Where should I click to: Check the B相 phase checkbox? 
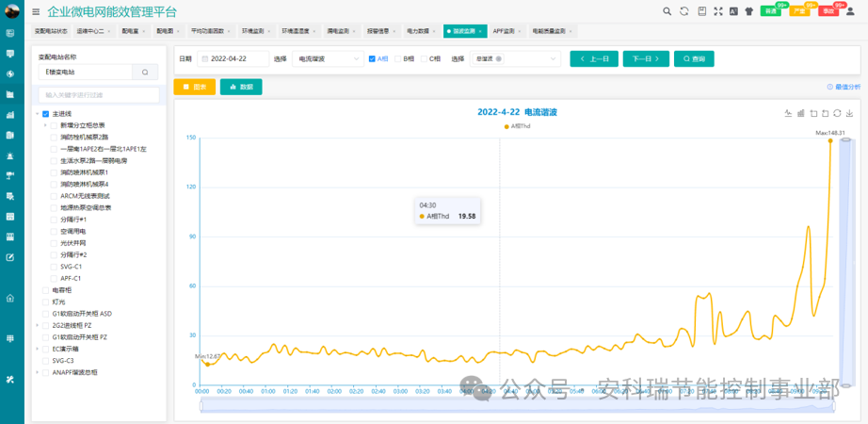click(397, 58)
